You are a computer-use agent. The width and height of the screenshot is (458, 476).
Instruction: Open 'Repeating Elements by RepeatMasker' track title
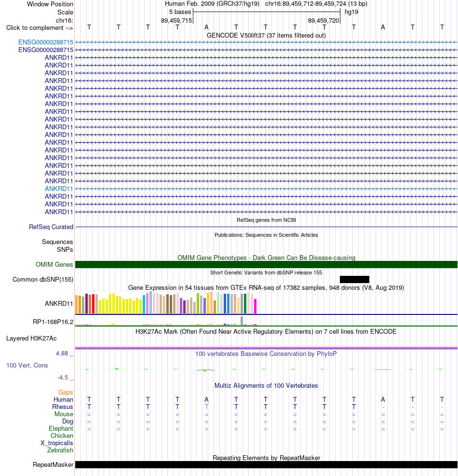click(x=266, y=458)
